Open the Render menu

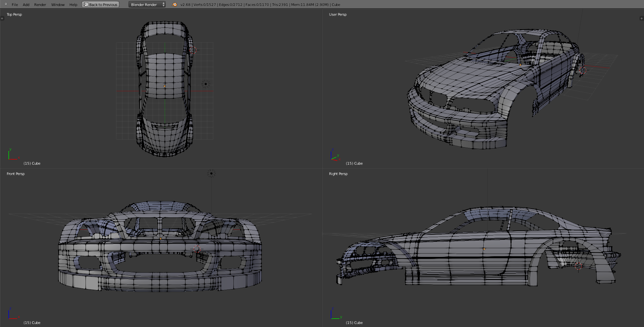click(x=40, y=4)
